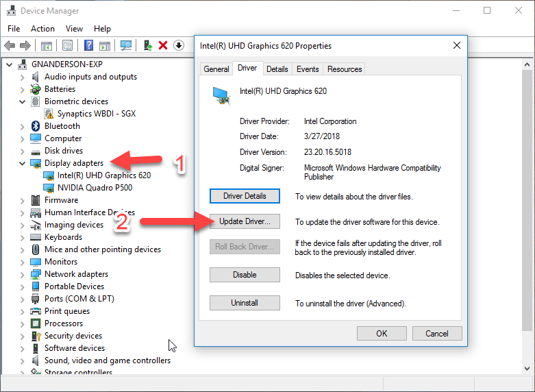Click the Update Driver... button
535x392 pixels.
pyautogui.click(x=245, y=221)
